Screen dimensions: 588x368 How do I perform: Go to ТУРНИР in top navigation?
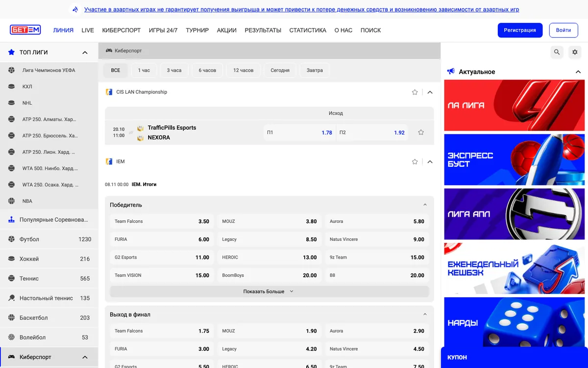point(197,30)
